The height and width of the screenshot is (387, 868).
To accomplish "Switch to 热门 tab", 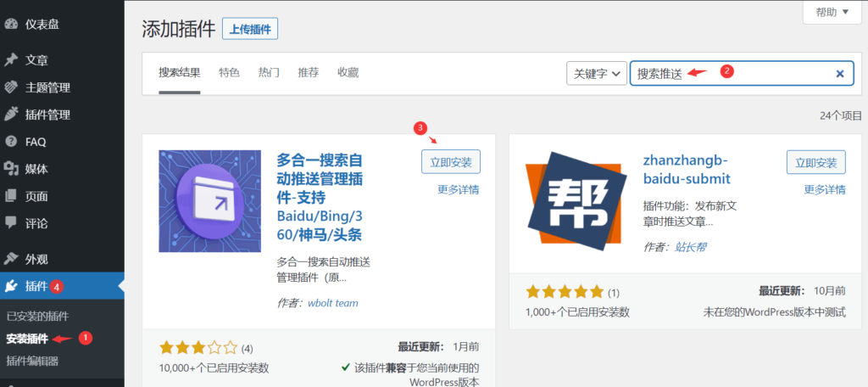I will (x=269, y=73).
